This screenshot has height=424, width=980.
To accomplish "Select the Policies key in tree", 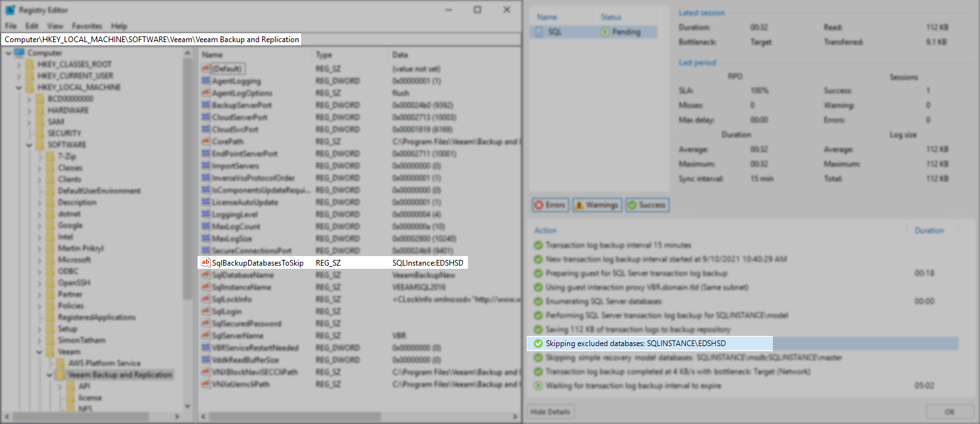I will [x=70, y=306].
